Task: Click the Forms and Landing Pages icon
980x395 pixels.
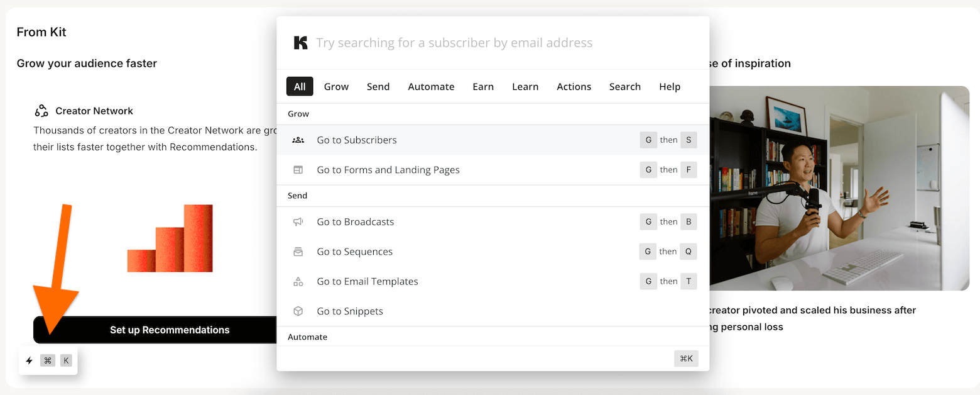Action: pos(298,170)
